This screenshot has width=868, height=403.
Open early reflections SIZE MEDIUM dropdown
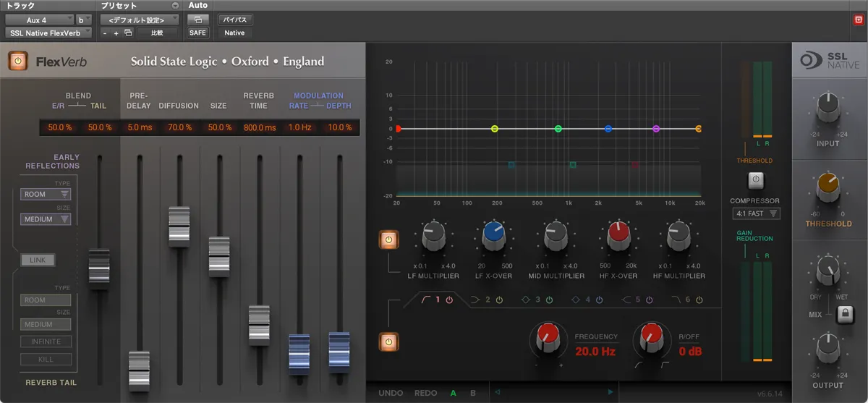(x=46, y=219)
